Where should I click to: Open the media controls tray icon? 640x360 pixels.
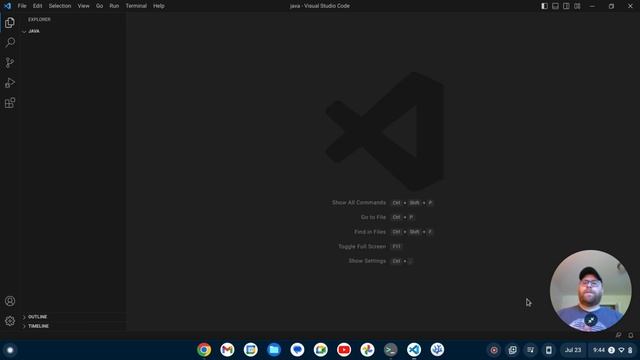click(531, 350)
